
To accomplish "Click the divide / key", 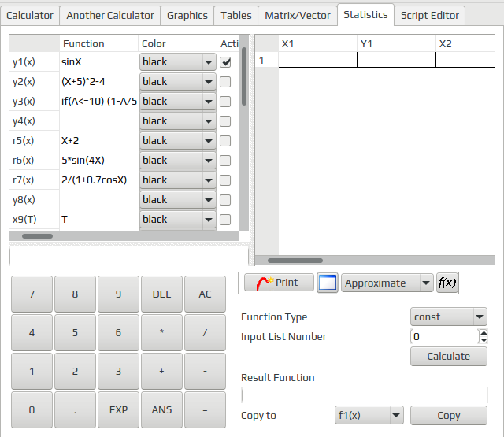I will 205,332.
